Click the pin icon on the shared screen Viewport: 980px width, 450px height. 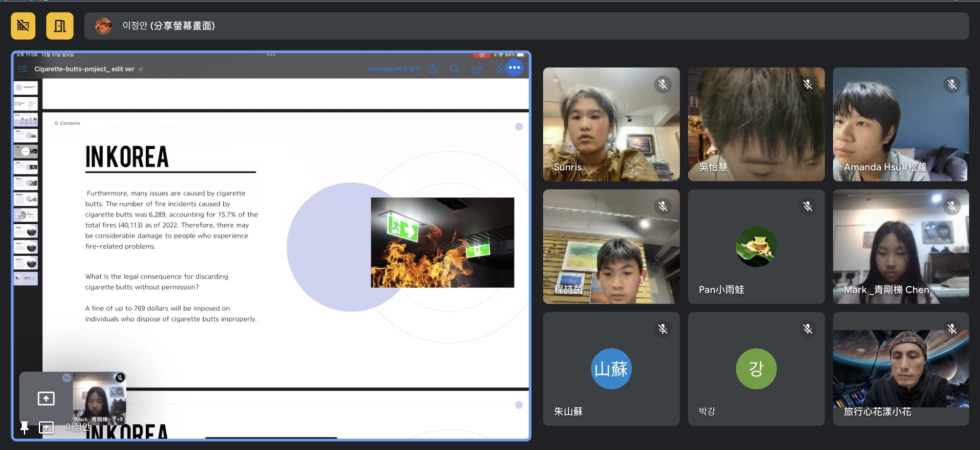click(x=25, y=428)
